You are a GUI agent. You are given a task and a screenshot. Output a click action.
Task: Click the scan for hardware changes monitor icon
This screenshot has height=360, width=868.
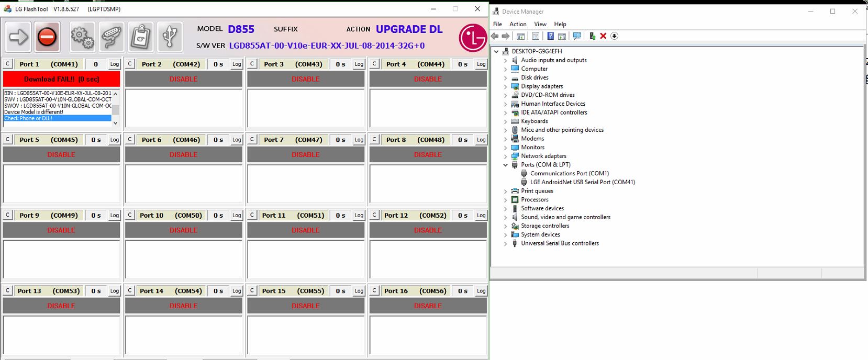click(577, 36)
